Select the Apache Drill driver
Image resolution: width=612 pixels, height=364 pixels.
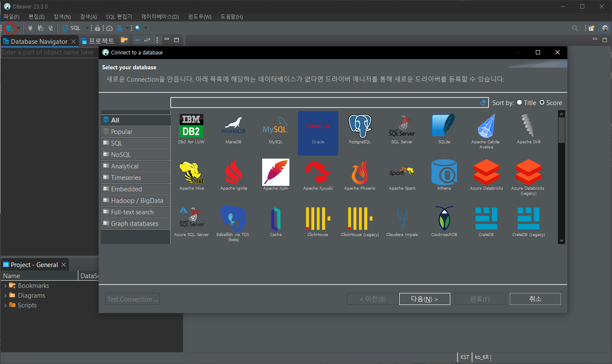click(528, 129)
